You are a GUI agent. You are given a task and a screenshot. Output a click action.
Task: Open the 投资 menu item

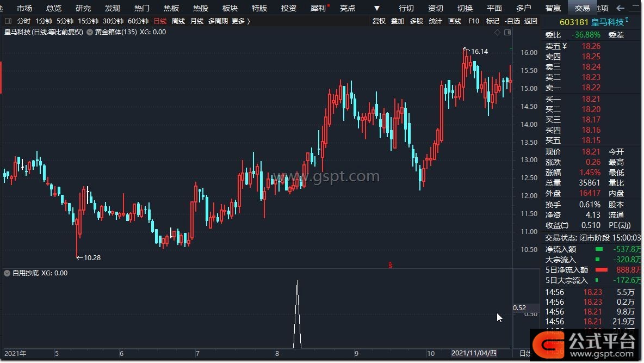click(289, 8)
